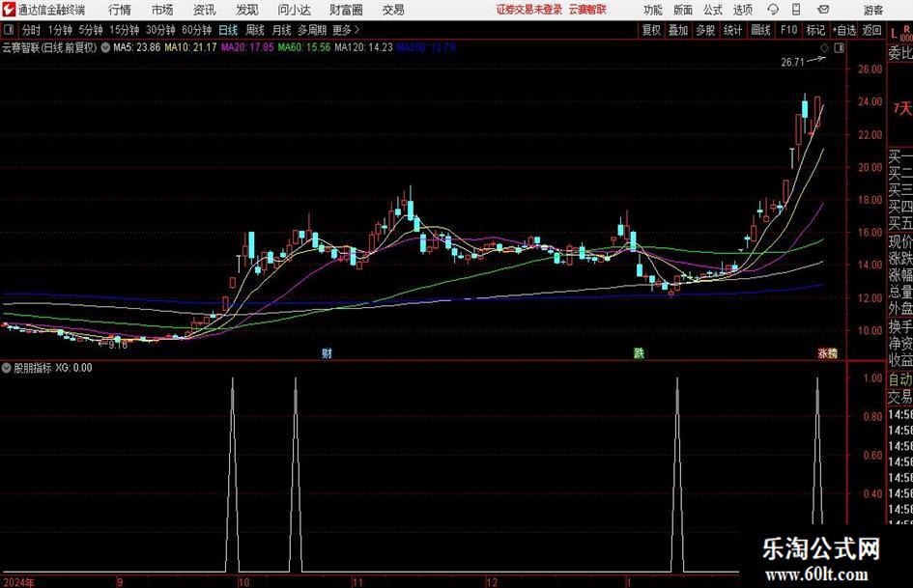The width and height of the screenshot is (913, 588).
Task: Click the MA120: 14.23 value
Action: point(363,47)
